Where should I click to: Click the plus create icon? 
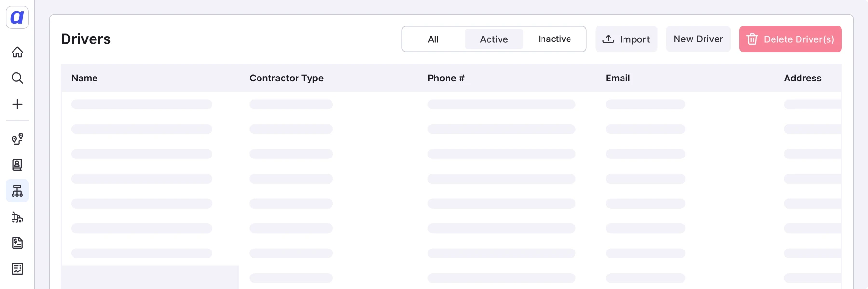coord(17,104)
